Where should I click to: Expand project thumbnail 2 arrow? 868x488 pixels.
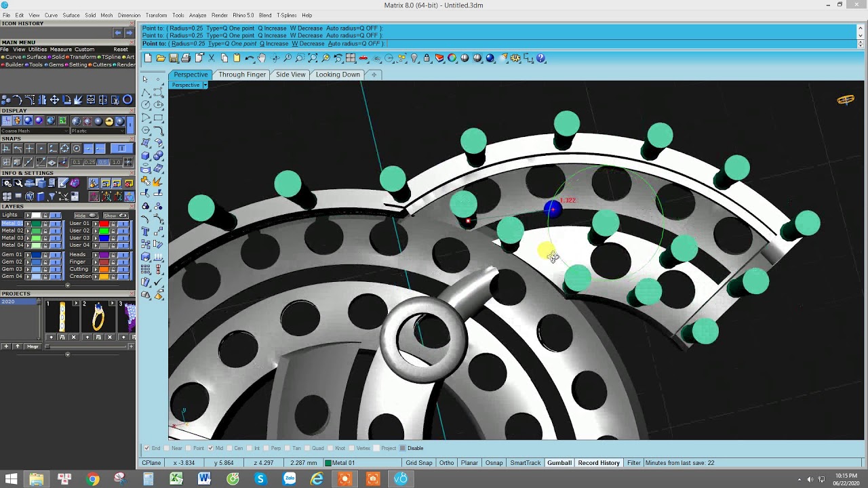point(112,303)
